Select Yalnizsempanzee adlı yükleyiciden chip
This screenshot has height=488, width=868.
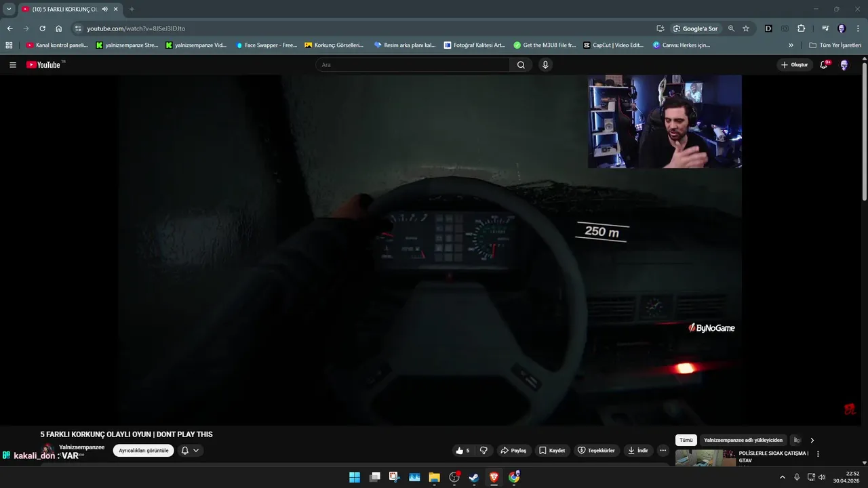[743, 440]
